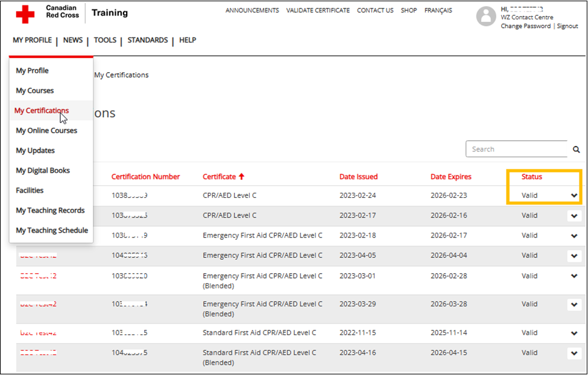Open the HELP menu
588x375 pixels.
coord(188,40)
